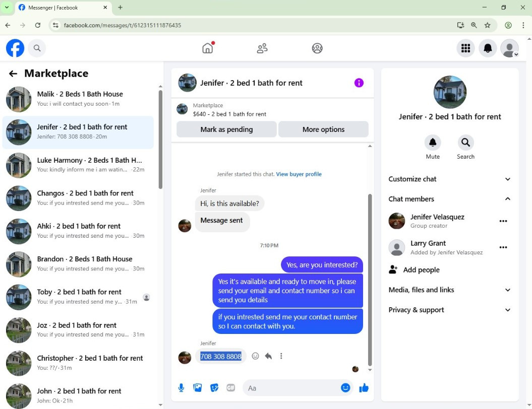Open the Chrome three-dot menu

point(523,25)
